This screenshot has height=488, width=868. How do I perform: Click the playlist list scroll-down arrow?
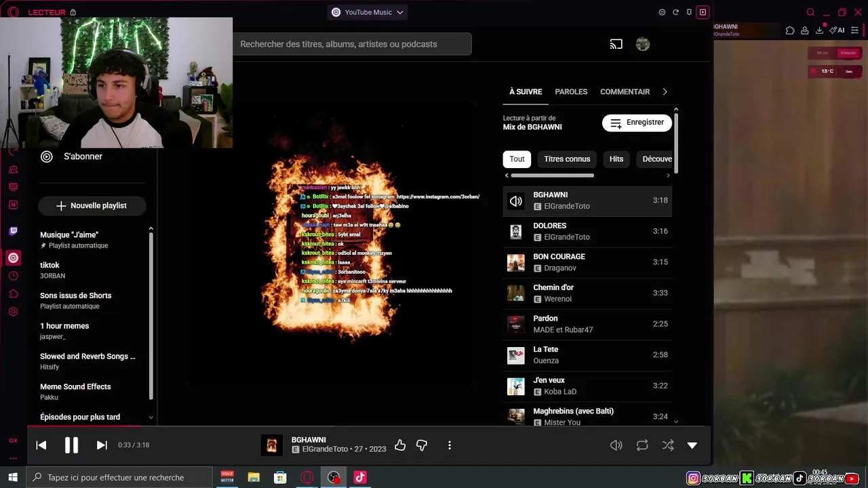(151, 418)
